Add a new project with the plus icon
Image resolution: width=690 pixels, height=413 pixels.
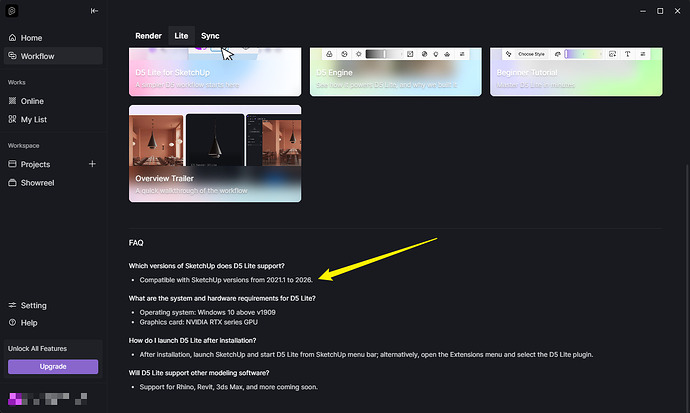pyautogui.click(x=92, y=164)
